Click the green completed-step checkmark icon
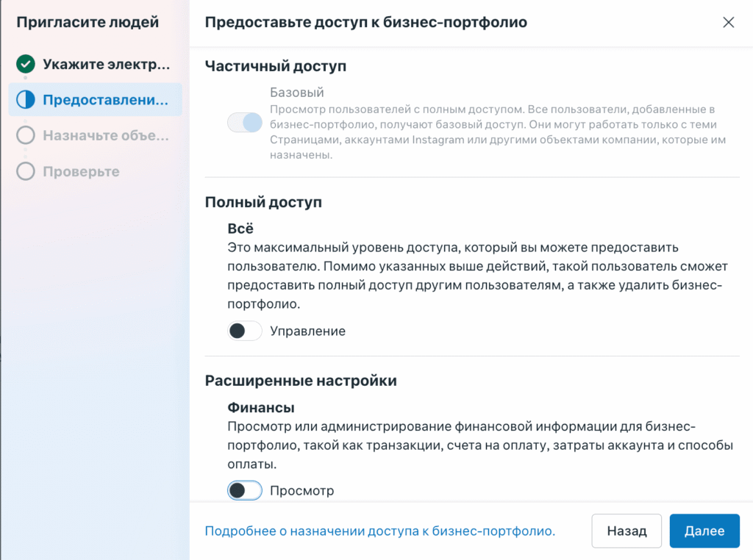The height and width of the screenshot is (560, 753). [x=26, y=64]
